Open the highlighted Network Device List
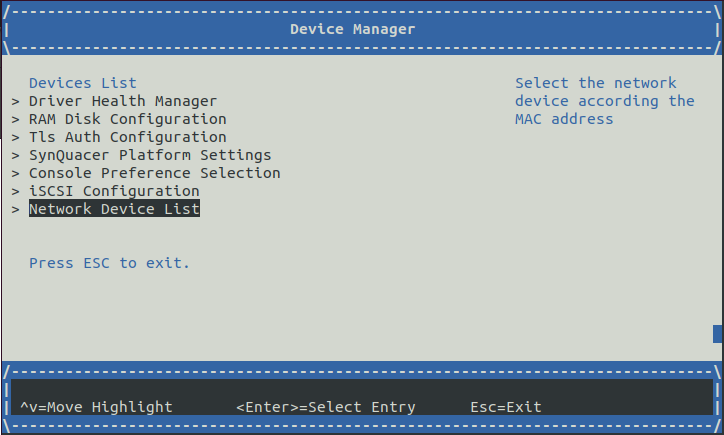Viewport: 724px width, 435px height. click(114, 209)
